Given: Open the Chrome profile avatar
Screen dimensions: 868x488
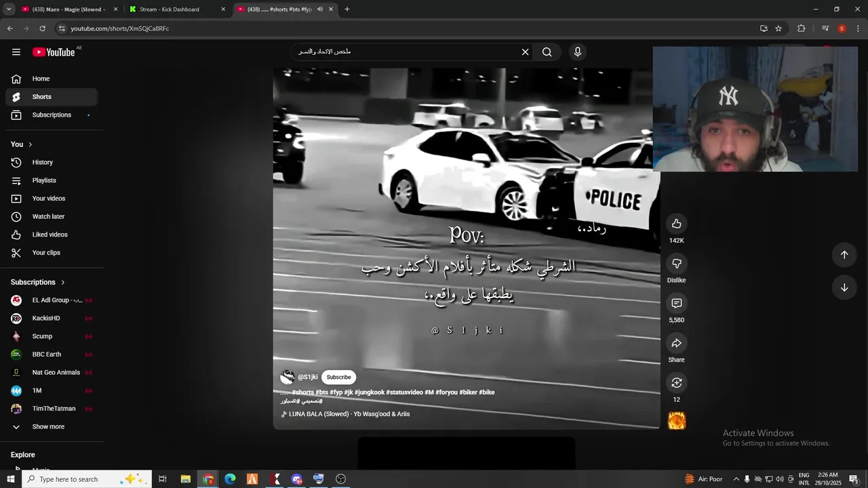Looking at the screenshot, I should tap(842, 28).
